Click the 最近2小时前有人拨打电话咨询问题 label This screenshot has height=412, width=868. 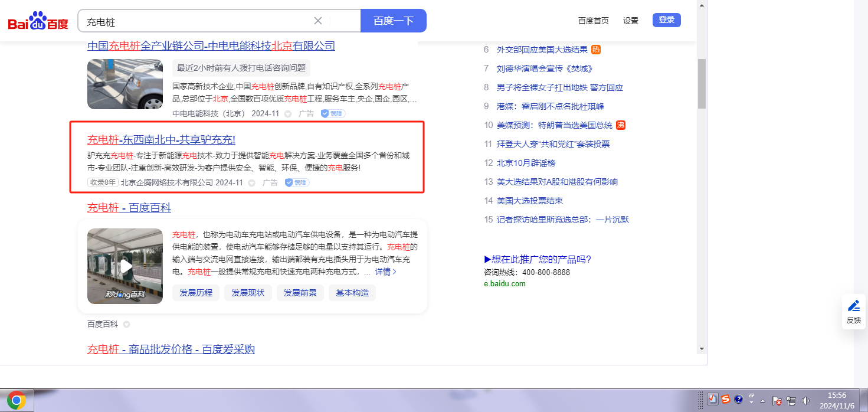pos(241,68)
